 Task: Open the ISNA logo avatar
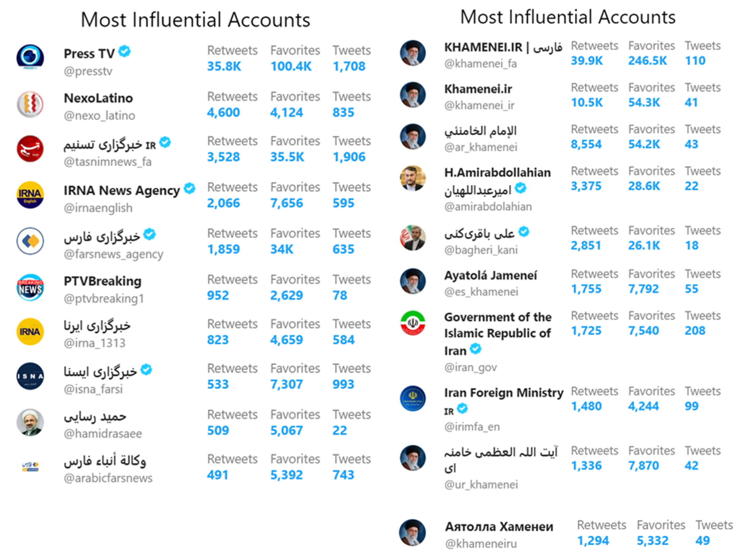tap(30, 376)
